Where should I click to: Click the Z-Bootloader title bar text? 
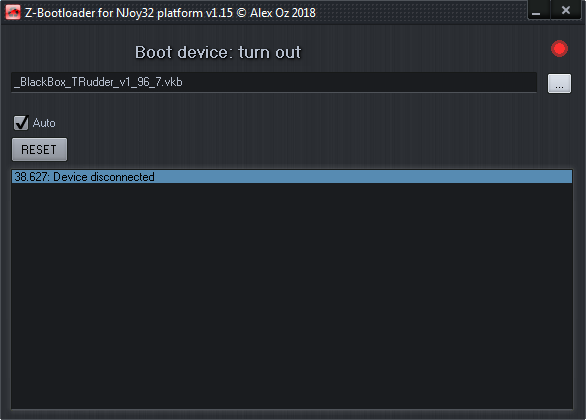click(170, 13)
